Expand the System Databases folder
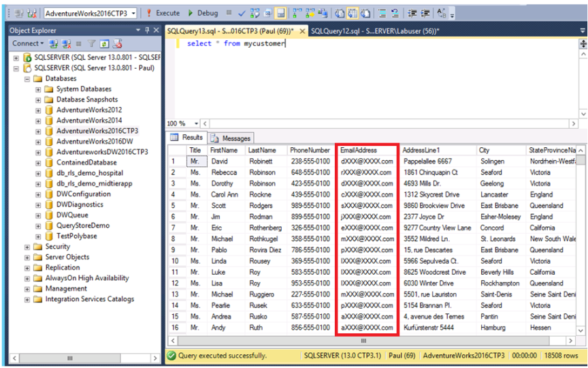Screen dimensions: 588x368 pyautogui.click(x=38, y=89)
